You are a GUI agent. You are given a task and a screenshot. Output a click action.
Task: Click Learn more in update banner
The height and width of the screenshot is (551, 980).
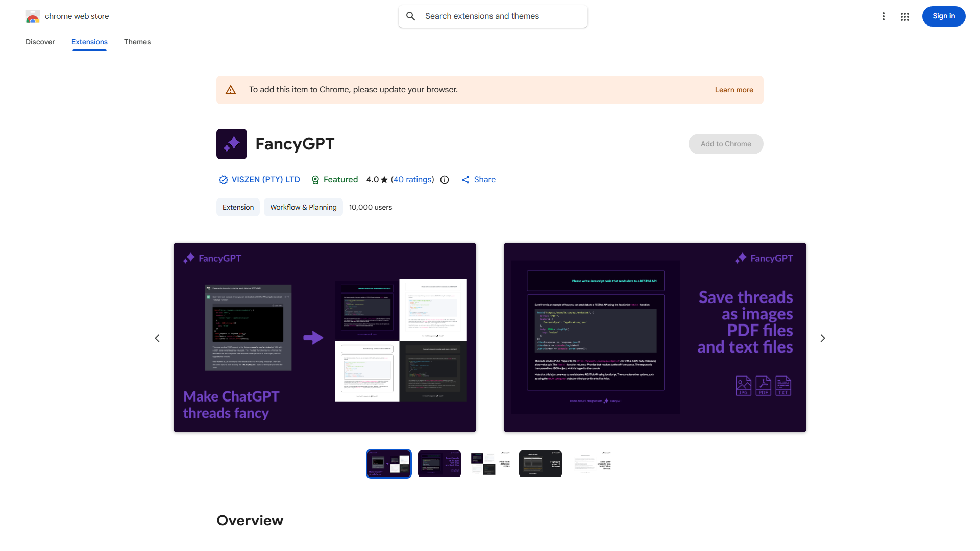pyautogui.click(x=733, y=90)
